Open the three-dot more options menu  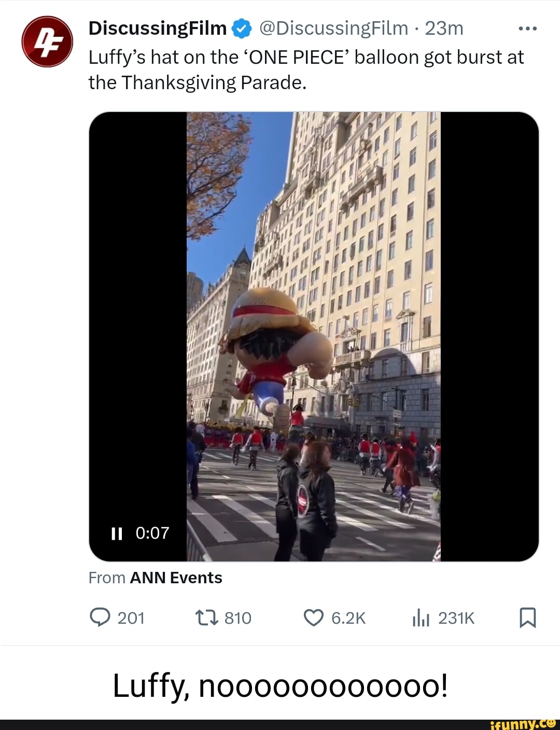point(528,29)
